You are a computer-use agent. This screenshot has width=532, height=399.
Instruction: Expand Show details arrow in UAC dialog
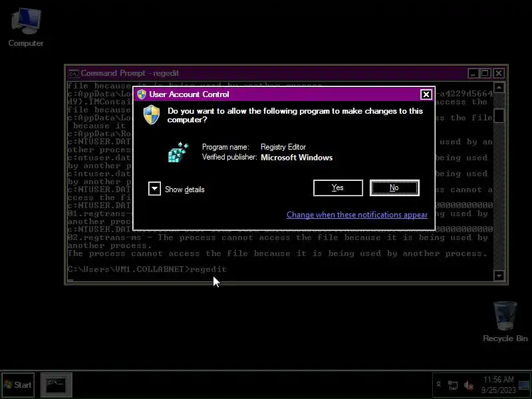[154, 189]
